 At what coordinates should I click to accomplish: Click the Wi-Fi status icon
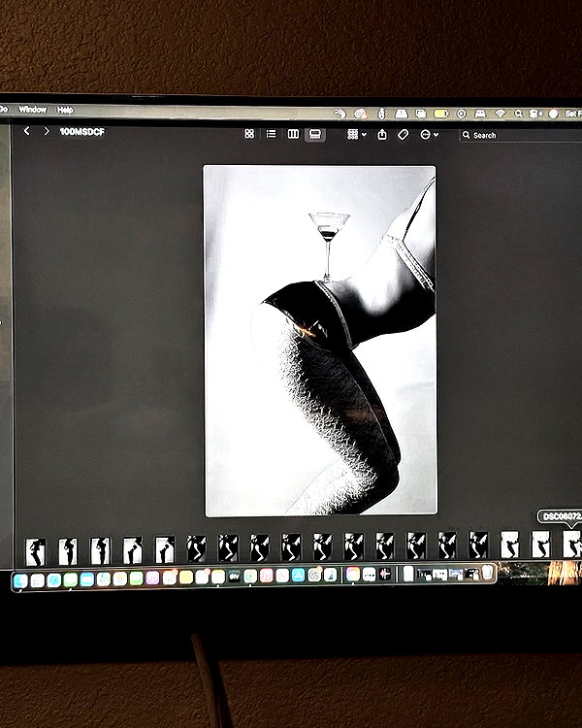[x=500, y=114]
